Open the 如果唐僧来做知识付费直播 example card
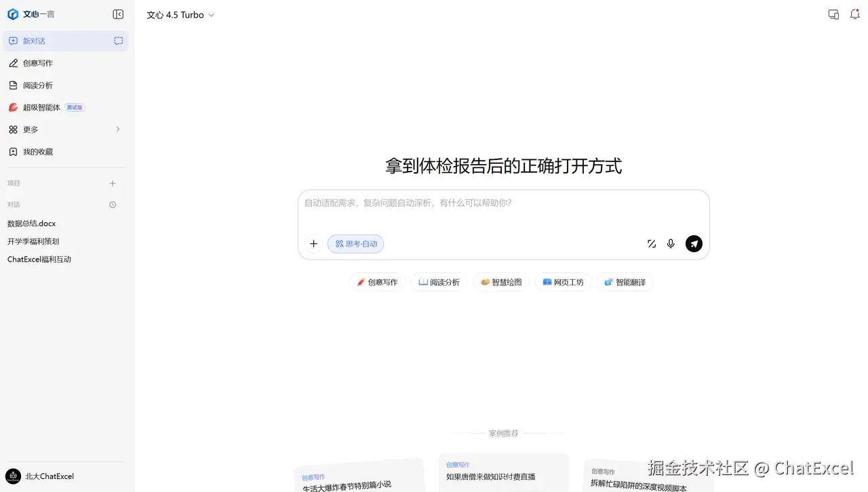This screenshot has height=492, width=868. click(x=504, y=472)
